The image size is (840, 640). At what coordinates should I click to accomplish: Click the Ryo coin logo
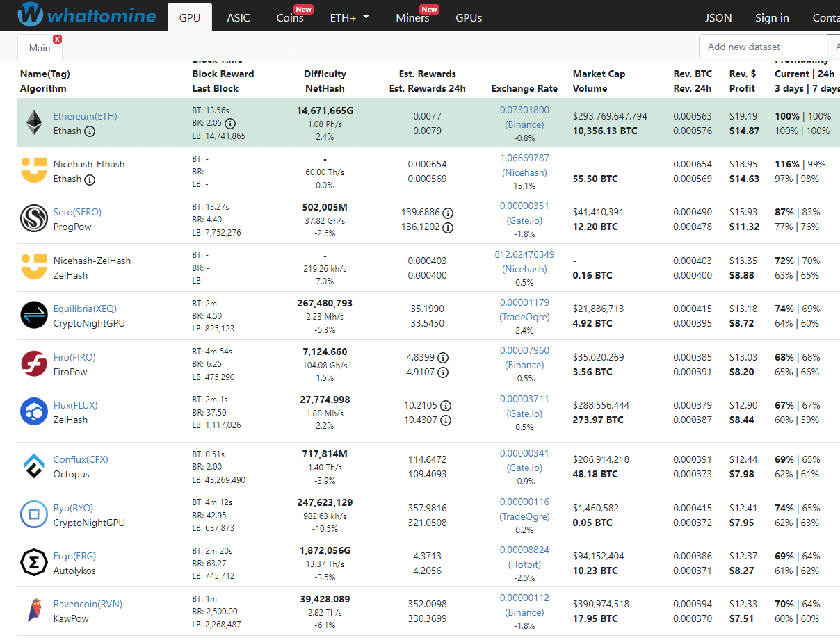34,514
